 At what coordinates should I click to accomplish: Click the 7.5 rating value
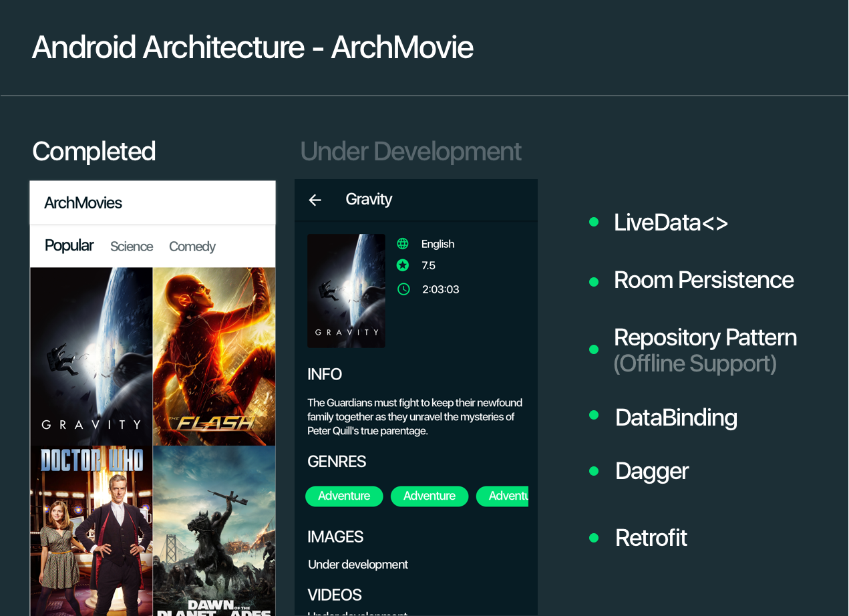coord(428,266)
